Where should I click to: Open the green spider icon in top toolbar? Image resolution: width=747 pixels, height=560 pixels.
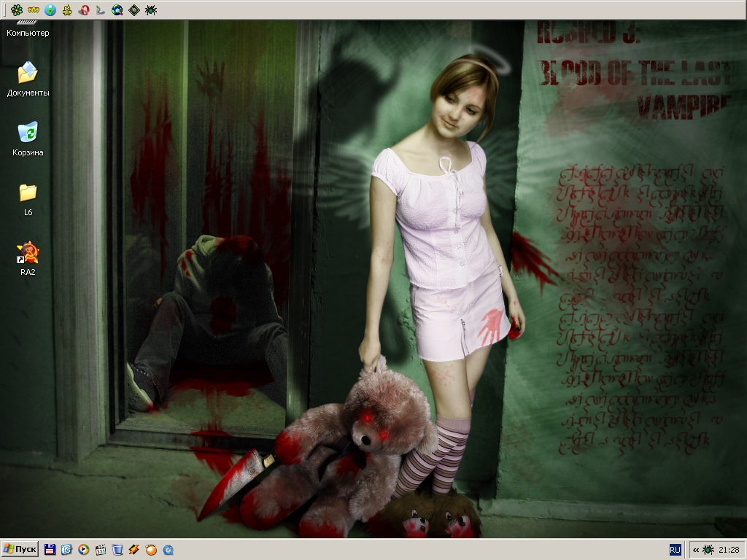151,9
